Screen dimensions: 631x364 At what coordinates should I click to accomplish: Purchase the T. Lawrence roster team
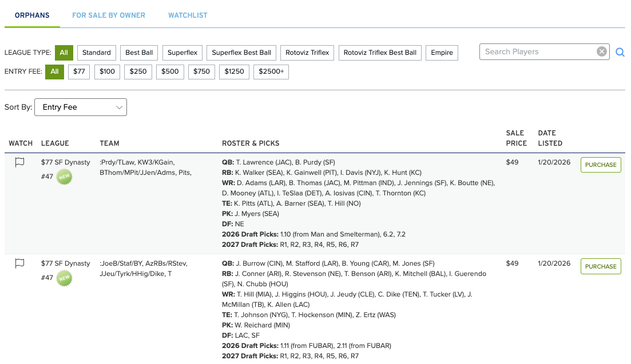601,165
